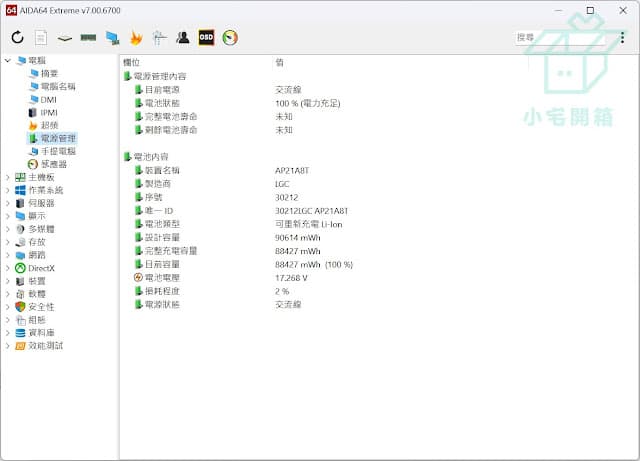Select the 30212 serial value
Viewport: 640px width, 461px height.
click(x=287, y=197)
